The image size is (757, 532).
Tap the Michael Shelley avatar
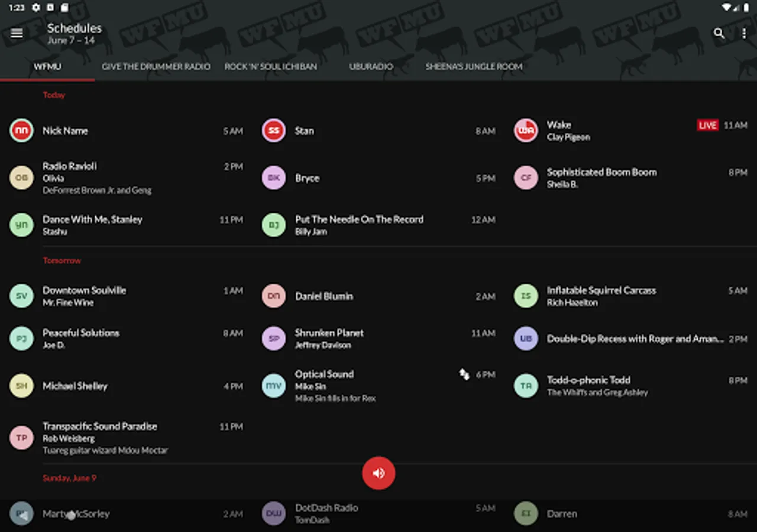22,386
